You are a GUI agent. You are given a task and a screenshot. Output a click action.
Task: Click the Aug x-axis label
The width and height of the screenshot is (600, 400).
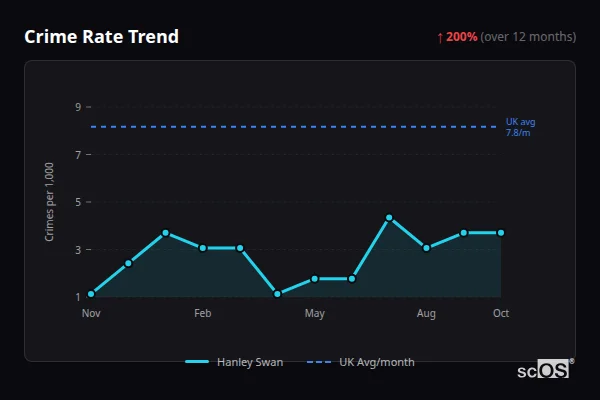click(x=426, y=313)
